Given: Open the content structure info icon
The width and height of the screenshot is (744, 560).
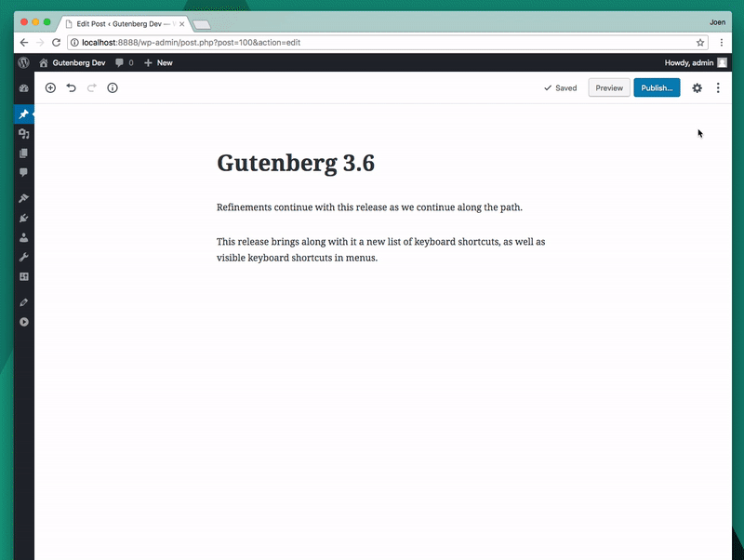Looking at the screenshot, I should tap(112, 87).
